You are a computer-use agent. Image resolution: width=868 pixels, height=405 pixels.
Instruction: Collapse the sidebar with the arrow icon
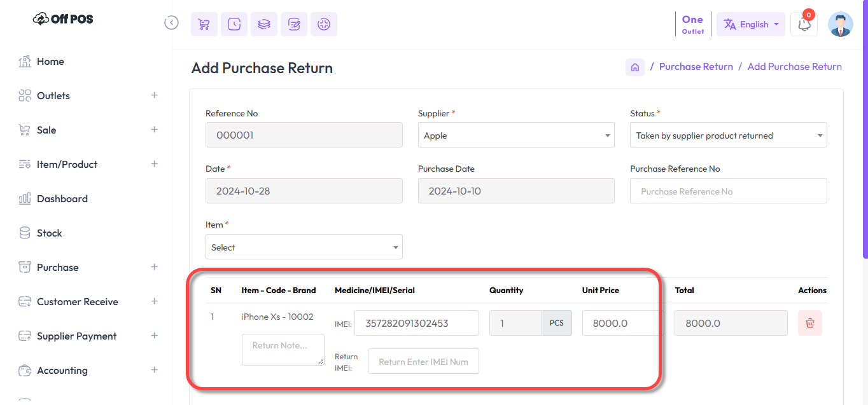point(171,23)
